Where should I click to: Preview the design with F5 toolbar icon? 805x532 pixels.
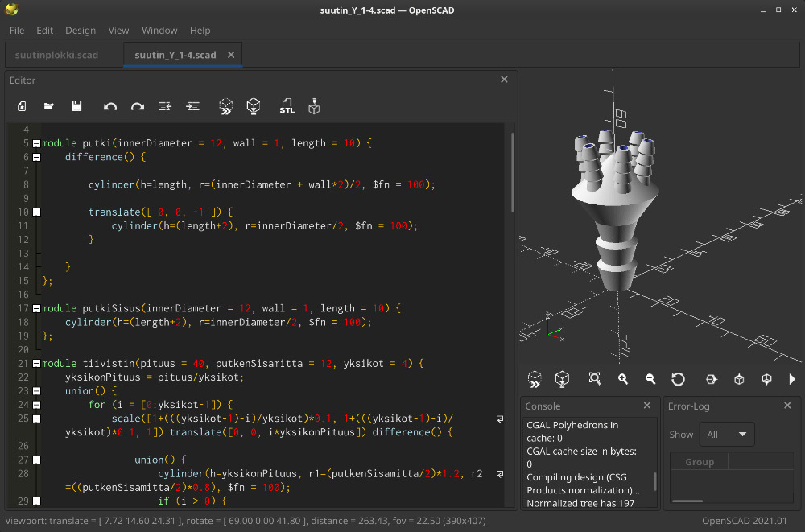225,105
